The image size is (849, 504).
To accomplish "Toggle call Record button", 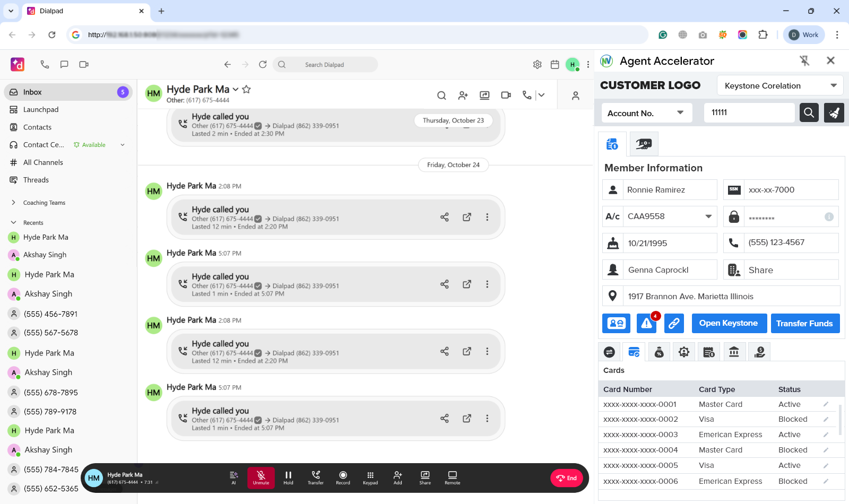I will click(343, 477).
